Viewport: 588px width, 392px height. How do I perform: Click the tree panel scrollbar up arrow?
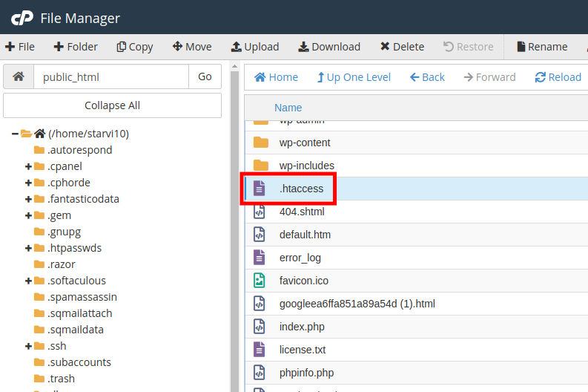tap(235, 67)
